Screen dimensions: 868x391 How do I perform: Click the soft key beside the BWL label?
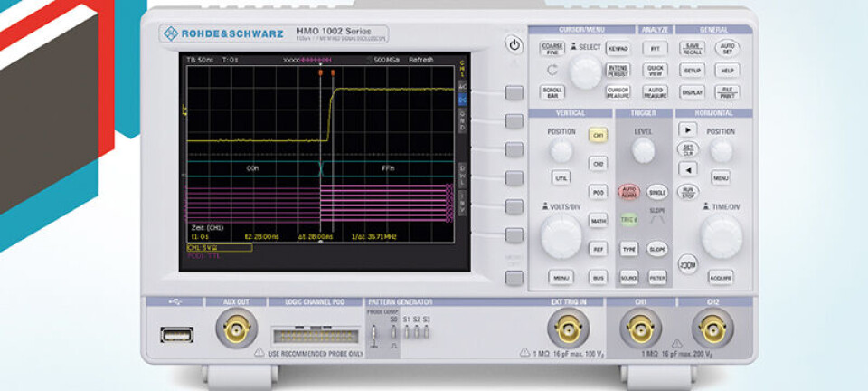pos(514,177)
